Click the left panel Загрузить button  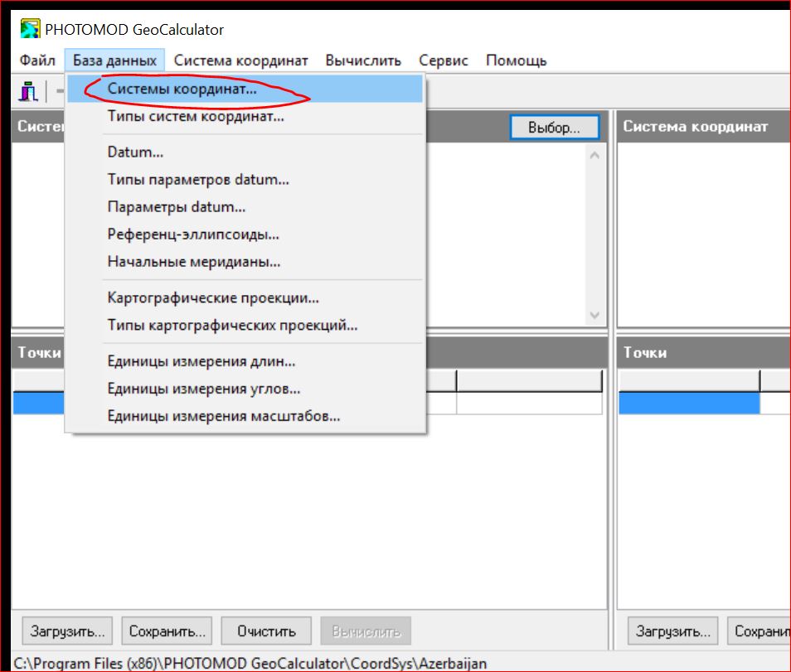[66, 631]
